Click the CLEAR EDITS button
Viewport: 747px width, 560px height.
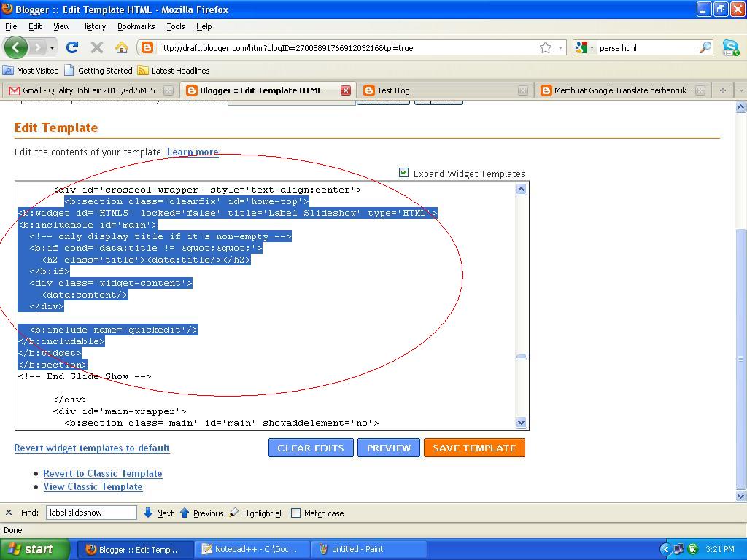click(311, 448)
